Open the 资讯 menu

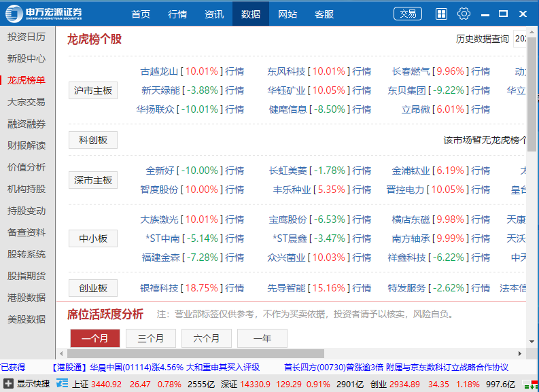click(214, 14)
